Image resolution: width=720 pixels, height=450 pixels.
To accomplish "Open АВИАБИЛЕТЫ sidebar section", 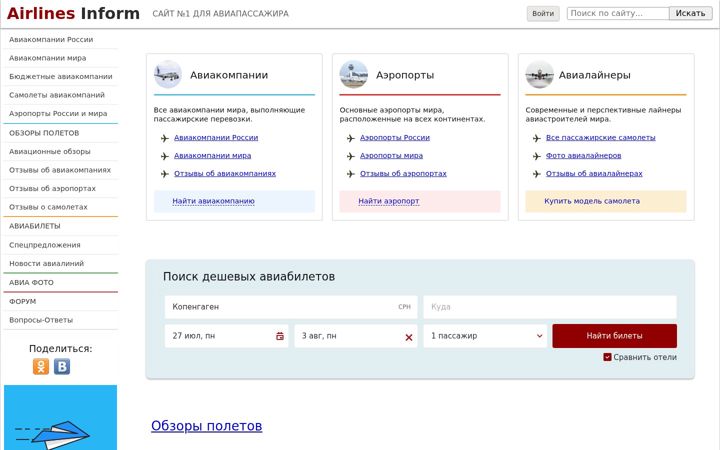I will (x=60, y=226).
